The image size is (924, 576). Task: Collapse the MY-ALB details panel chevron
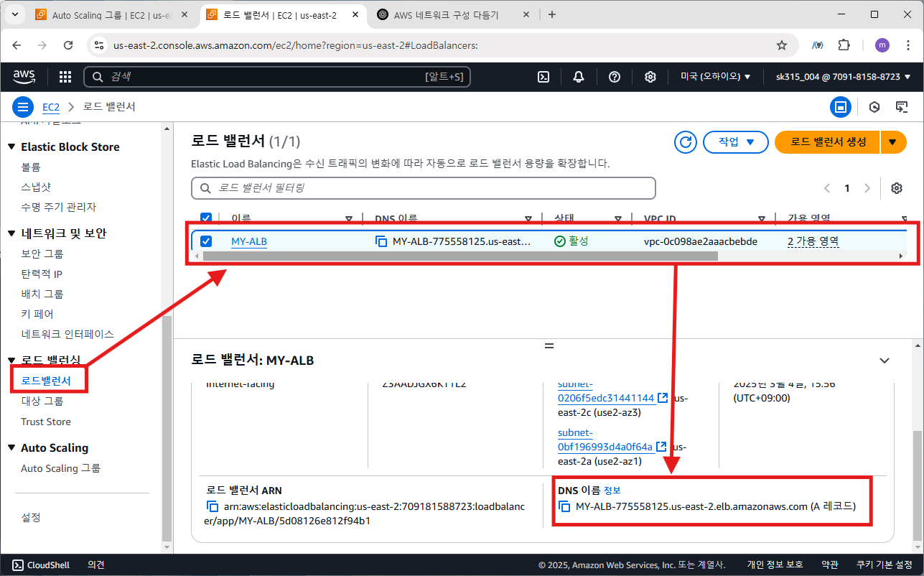(x=885, y=360)
